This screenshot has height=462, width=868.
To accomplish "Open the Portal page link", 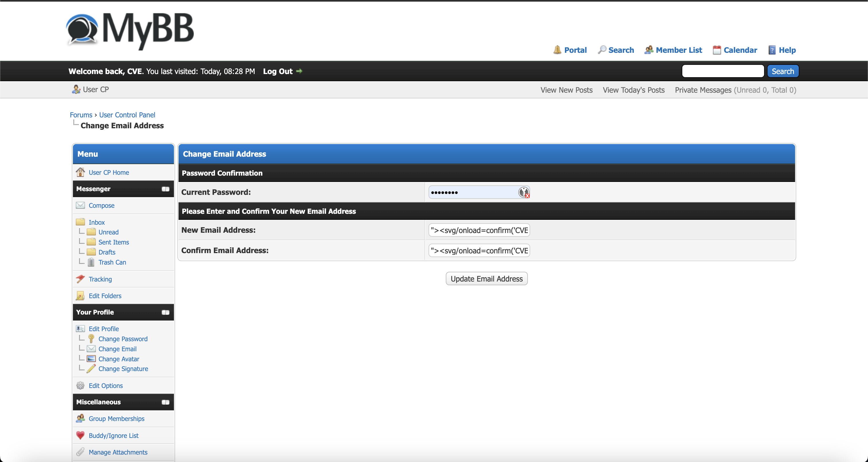I will click(575, 50).
